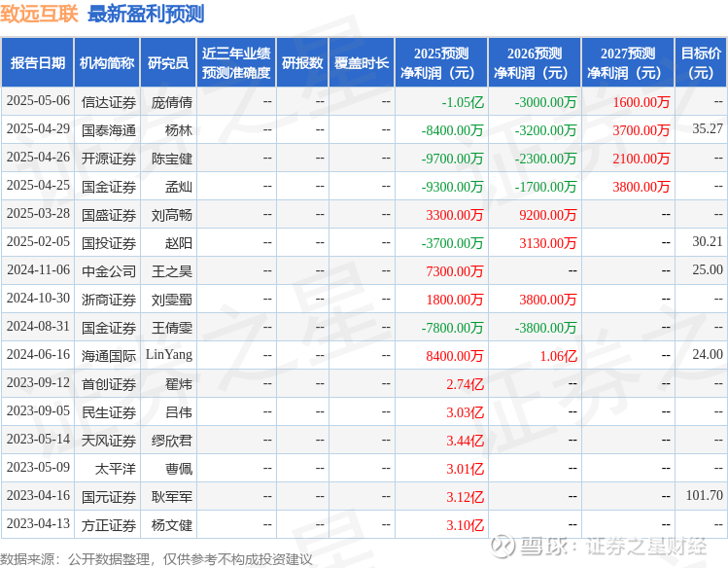This screenshot has width=728, height=568.
Task: Click target price 24.00
Action: [708, 355]
